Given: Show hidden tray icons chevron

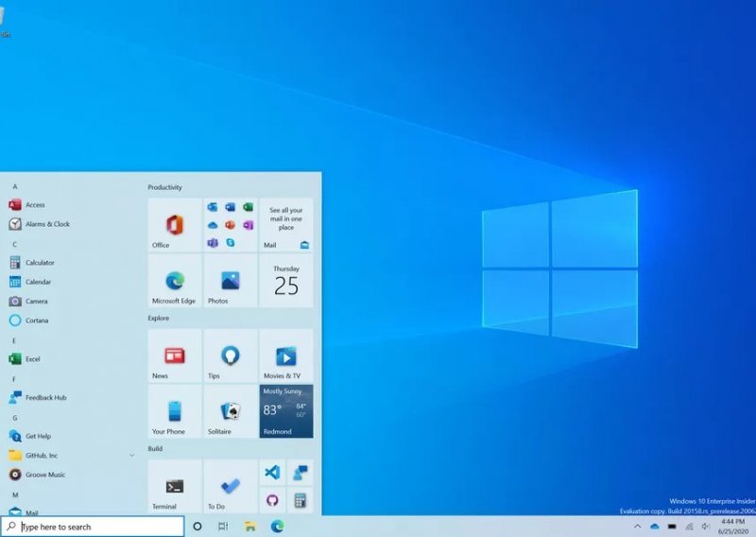Looking at the screenshot, I should [637, 527].
